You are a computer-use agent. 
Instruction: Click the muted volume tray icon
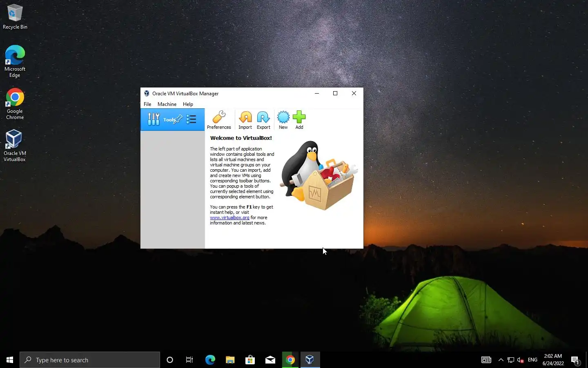[x=521, y=360]
